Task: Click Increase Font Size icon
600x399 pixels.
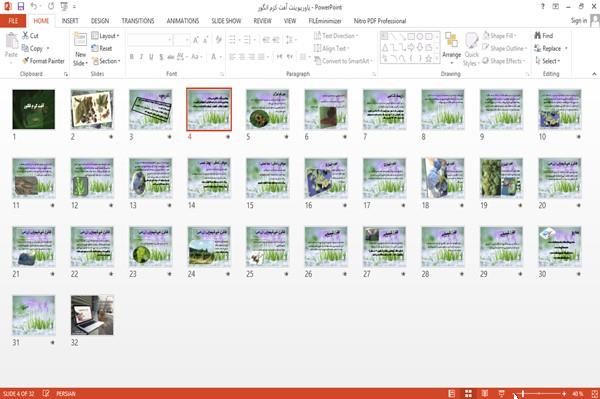Action: coord(196,40)
